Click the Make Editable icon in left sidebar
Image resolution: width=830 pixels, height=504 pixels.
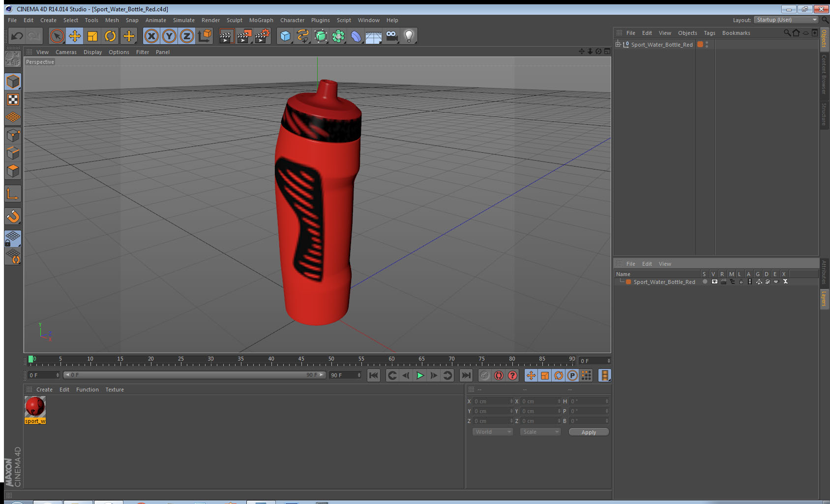13,59
